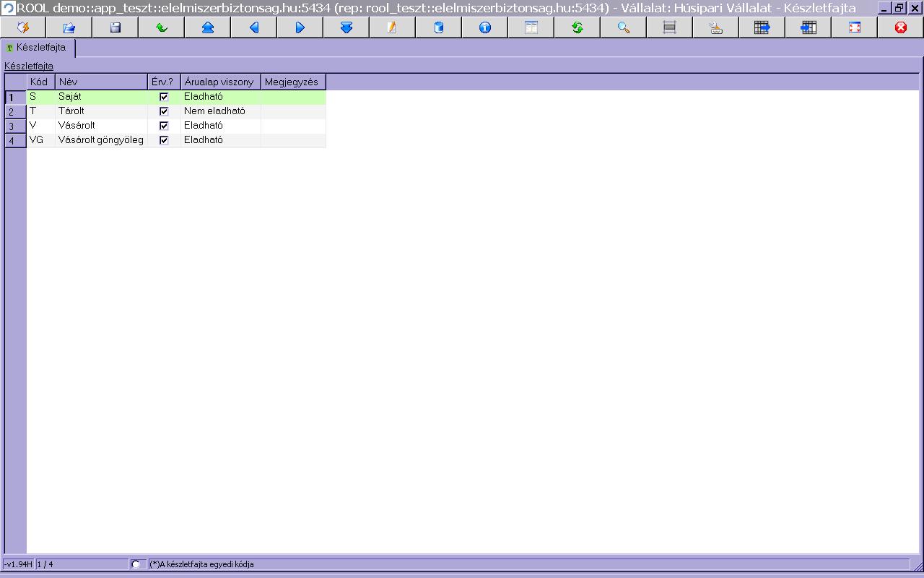The width and height of the screenshot is (924, 578).
Task: Go to next record with right arrow
Action: point(300,27)
